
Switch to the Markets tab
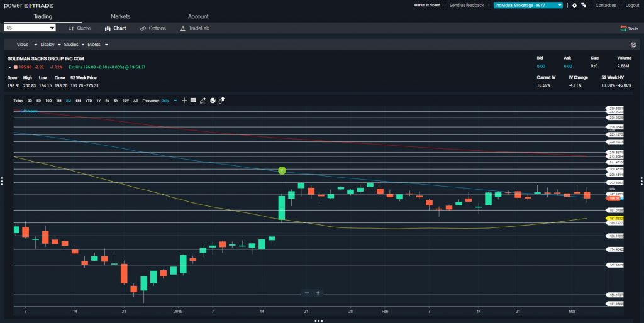(x=120, y=16)
